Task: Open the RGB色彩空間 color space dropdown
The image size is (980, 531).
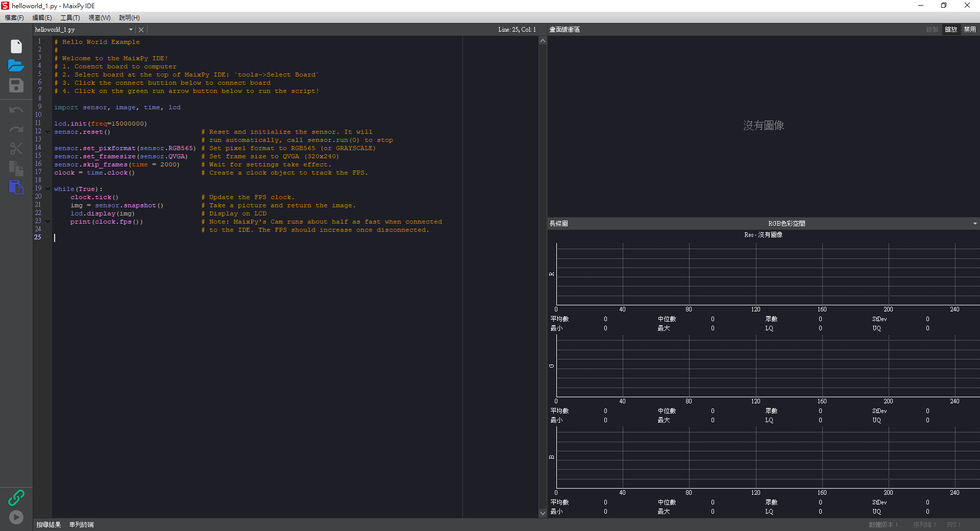Action: click(974, 223)
